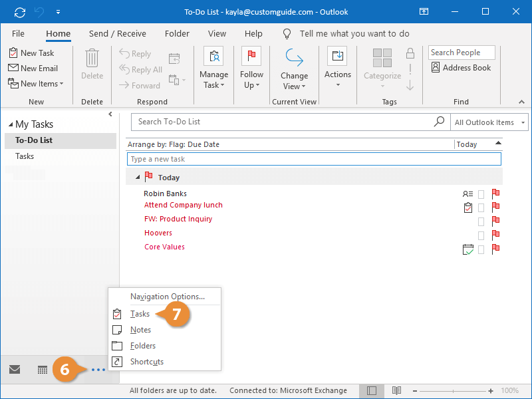Viewport: 532px width, 399px height.
Task: Click the red flag for Robin Banks
Action: (x=495, y=194)
